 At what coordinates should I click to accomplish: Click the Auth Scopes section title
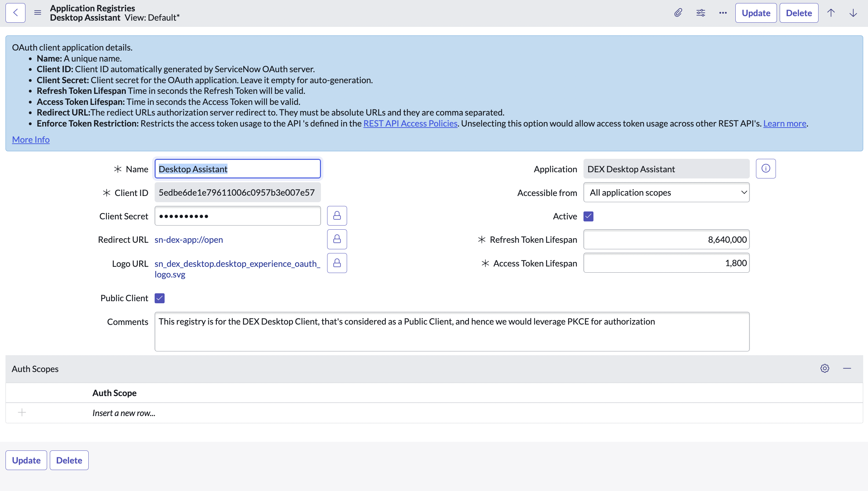click(35, 369)
